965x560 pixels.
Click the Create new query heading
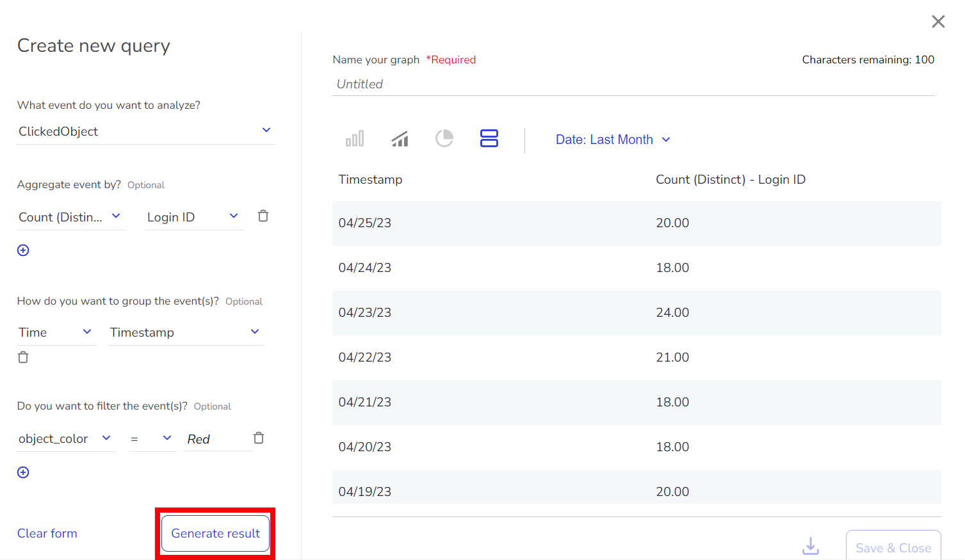(x=93, y=46)
